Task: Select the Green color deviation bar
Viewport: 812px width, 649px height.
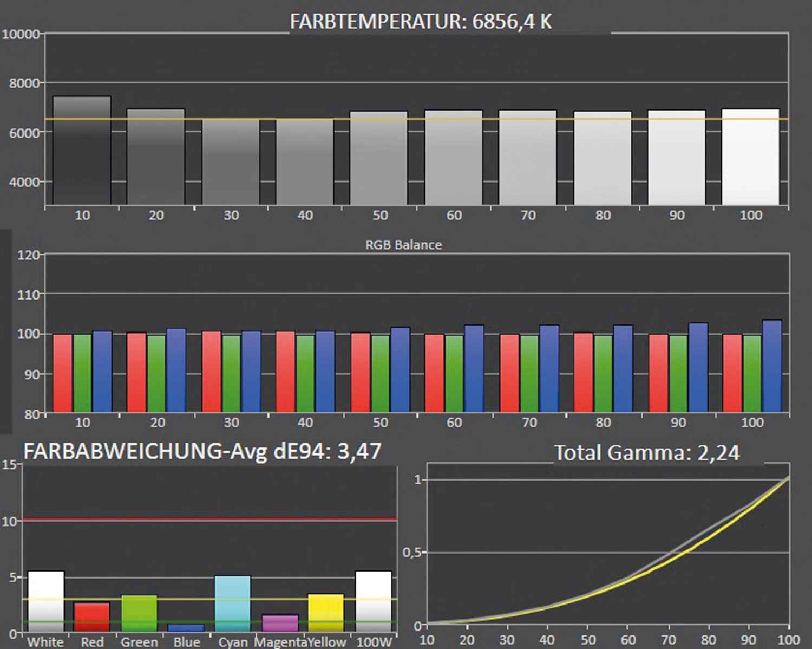Action: pos(139,613)
